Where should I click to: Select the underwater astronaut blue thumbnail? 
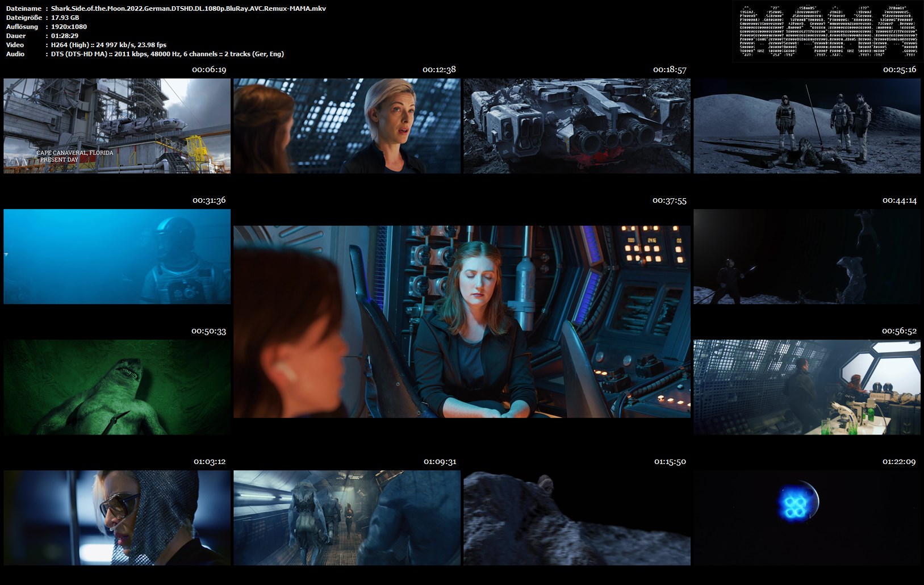[x=117, y=256]
